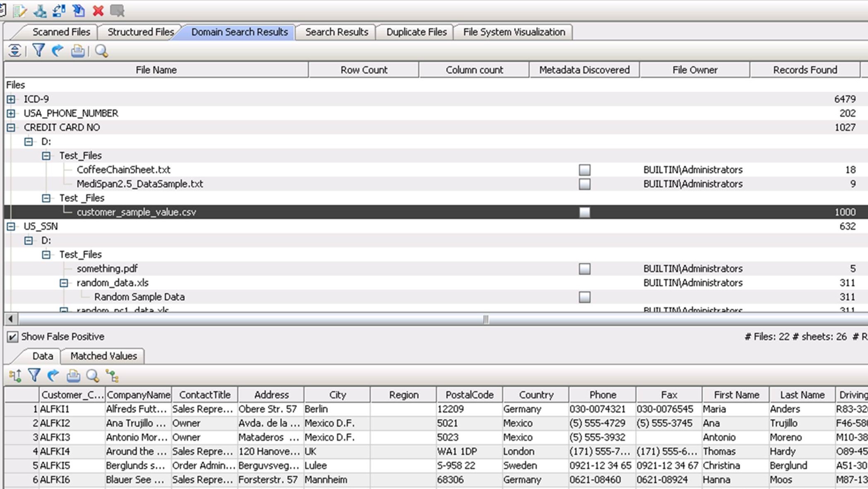This screenshot has width=868, height=489.
Task: Switch to the Matched Values tab
Action: pos(104,356)
